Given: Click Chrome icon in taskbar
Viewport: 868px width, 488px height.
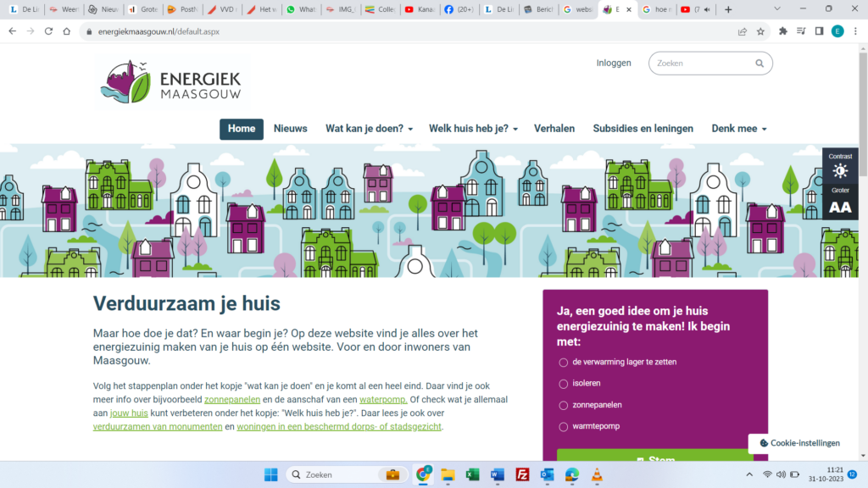Looking at the screenshot, I should (x=424, y=474).
